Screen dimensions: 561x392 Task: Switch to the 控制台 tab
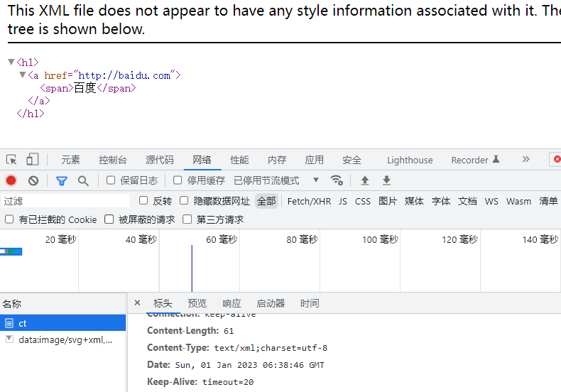click(113, 160)
